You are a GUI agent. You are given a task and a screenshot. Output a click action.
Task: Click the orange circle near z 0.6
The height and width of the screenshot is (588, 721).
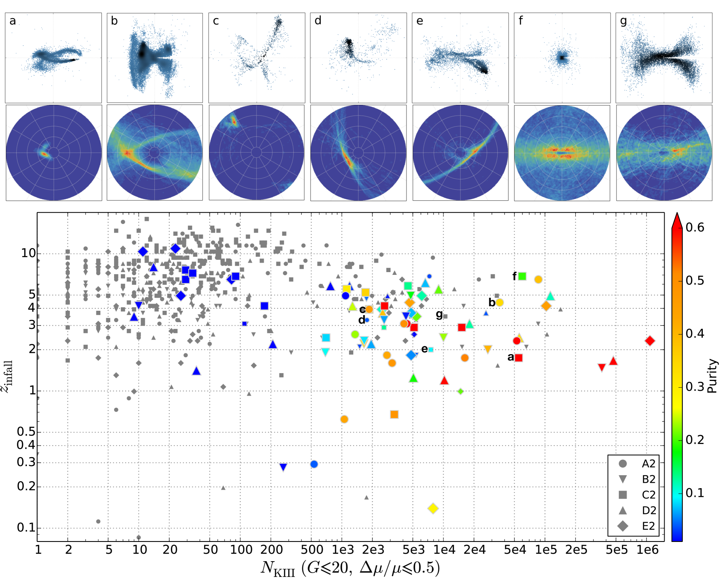(x=344, y=419)
